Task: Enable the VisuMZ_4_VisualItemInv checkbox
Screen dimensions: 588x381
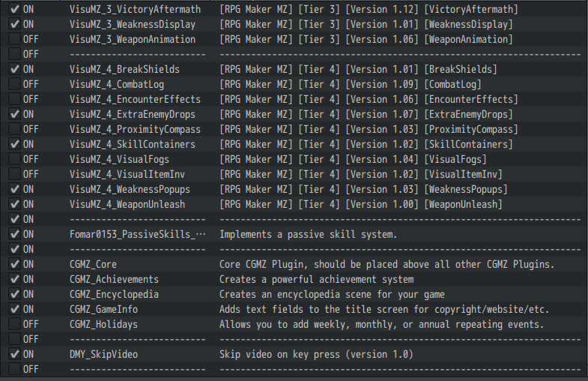Action: point(15,174)
